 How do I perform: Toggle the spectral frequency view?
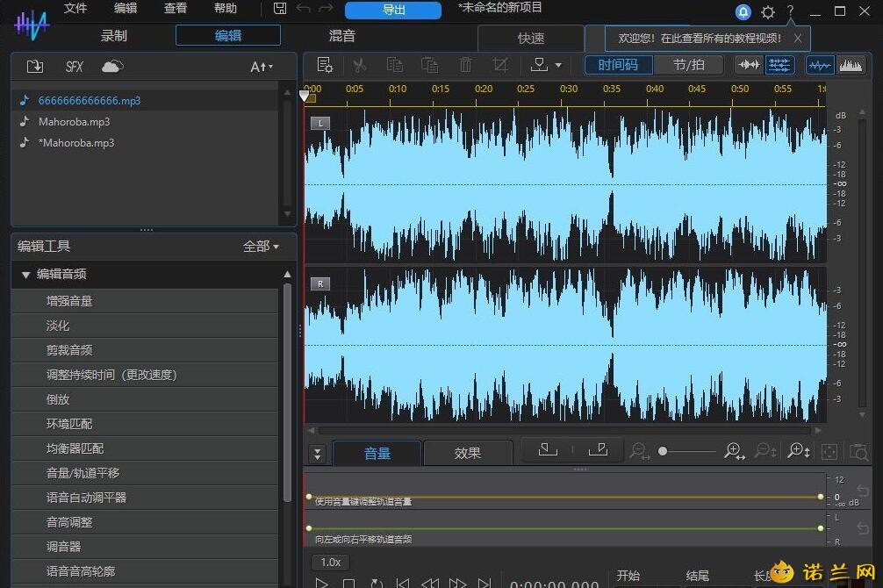coord(851,65)
